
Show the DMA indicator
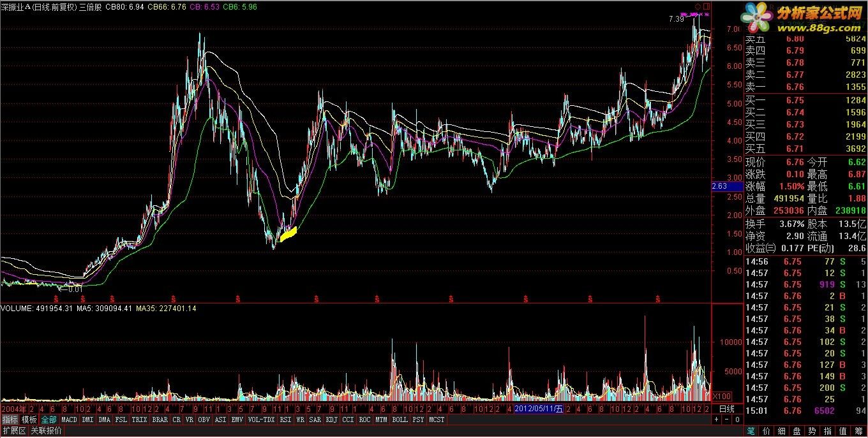tap(105, 420)
